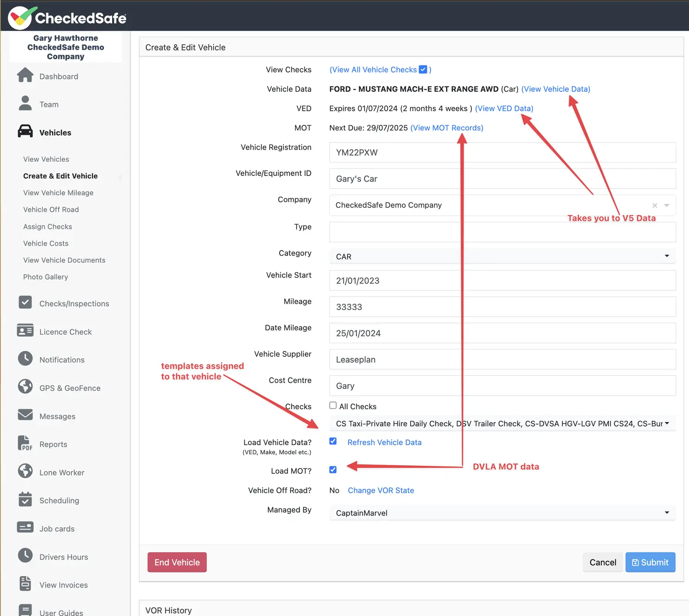
Task: Click the Lone Worker globe icon
Action: tap(25, 471)
